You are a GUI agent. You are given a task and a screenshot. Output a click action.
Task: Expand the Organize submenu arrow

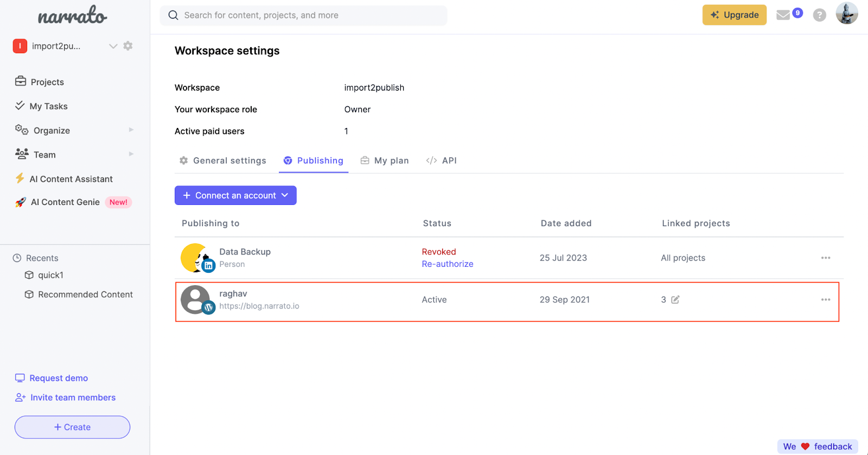(x=131, y=130)
